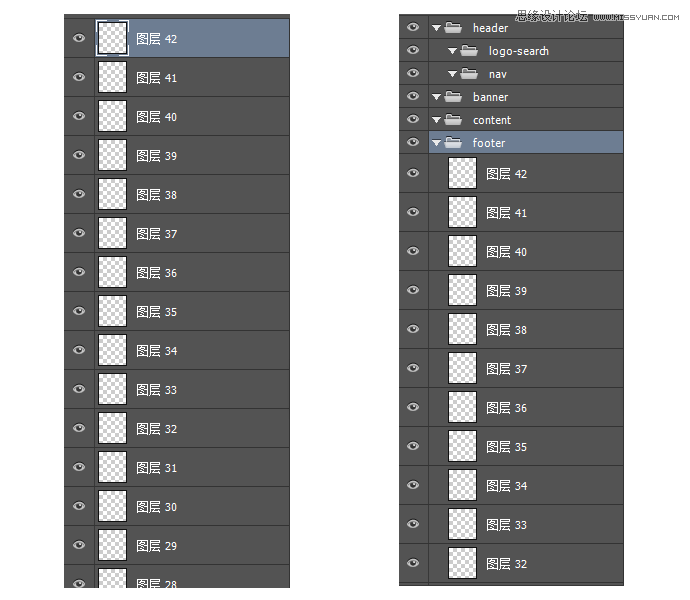Viewport: 690px width, 600px height.
Task: Collapse the banner group's disclosure triangle
Action: click(436, 97)
